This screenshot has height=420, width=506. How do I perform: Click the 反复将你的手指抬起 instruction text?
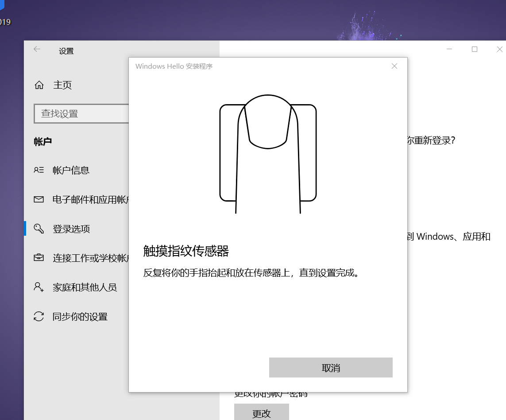[x=251, y=273]
